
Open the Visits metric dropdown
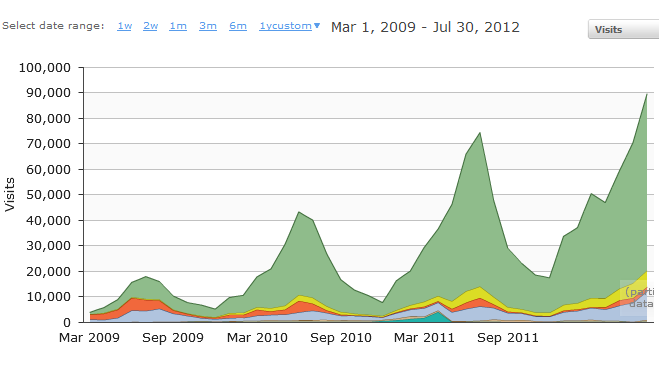[x=623, y=29]
